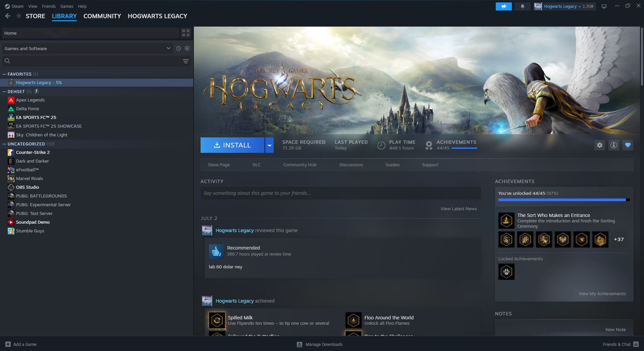Screen dimensions: 644x351
Task: Open the Games and Software dropdown
Action: (87, 48)
